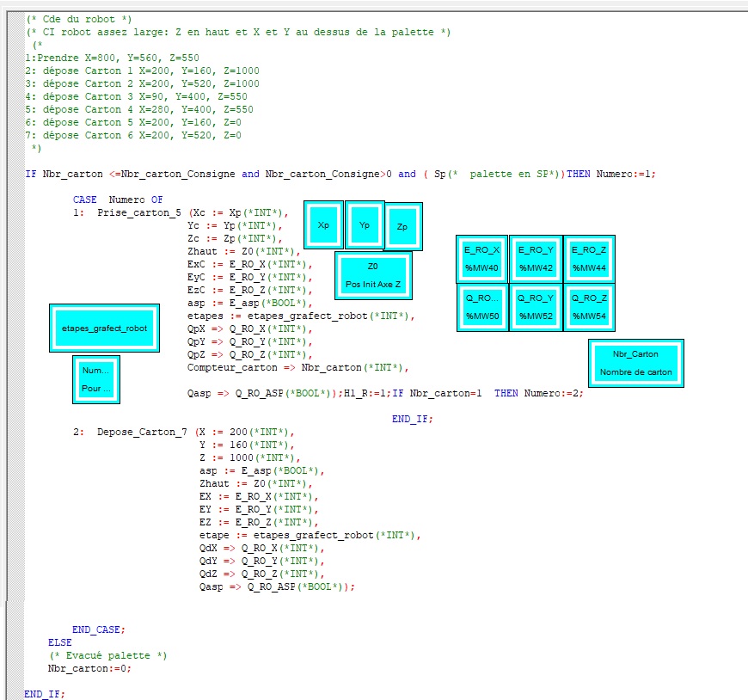Select the Nbr_Carton Nombre de carton box
Viewport: 748px width, 700px height.
point(635,363)
